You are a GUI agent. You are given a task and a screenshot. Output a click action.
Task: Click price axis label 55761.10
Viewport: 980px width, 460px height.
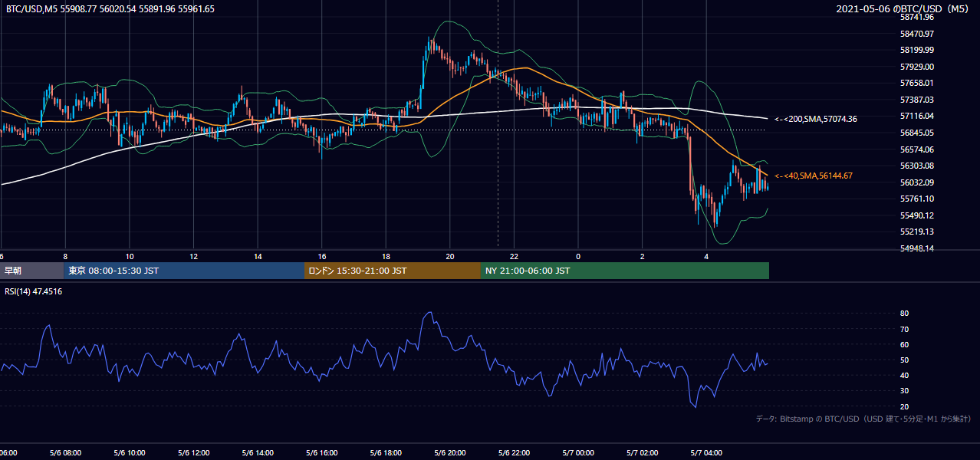[917, 199]
